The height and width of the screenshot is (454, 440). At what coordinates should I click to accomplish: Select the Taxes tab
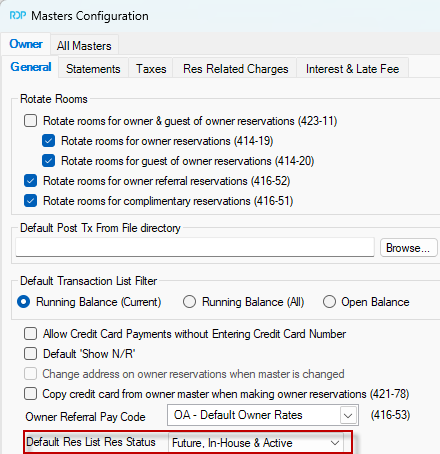pos(151,69)
